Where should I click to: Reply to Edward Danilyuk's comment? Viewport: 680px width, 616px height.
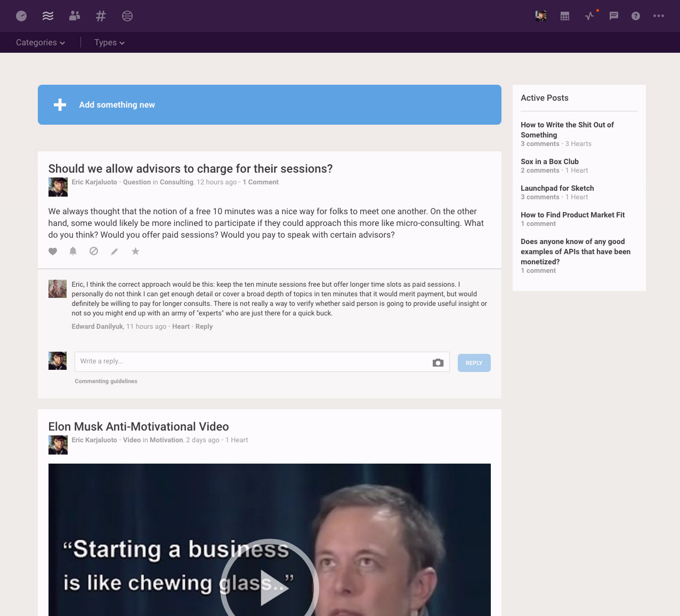click(204, 327)
